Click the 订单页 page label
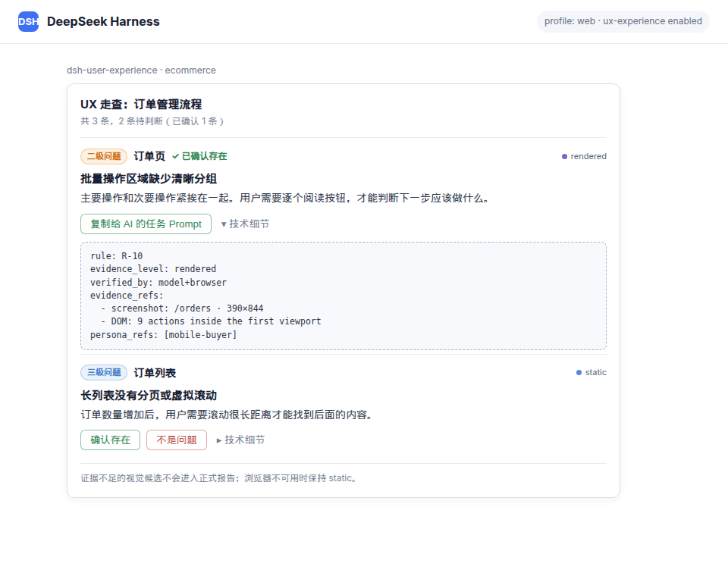728x576 pixels. (x=149, y=156)
